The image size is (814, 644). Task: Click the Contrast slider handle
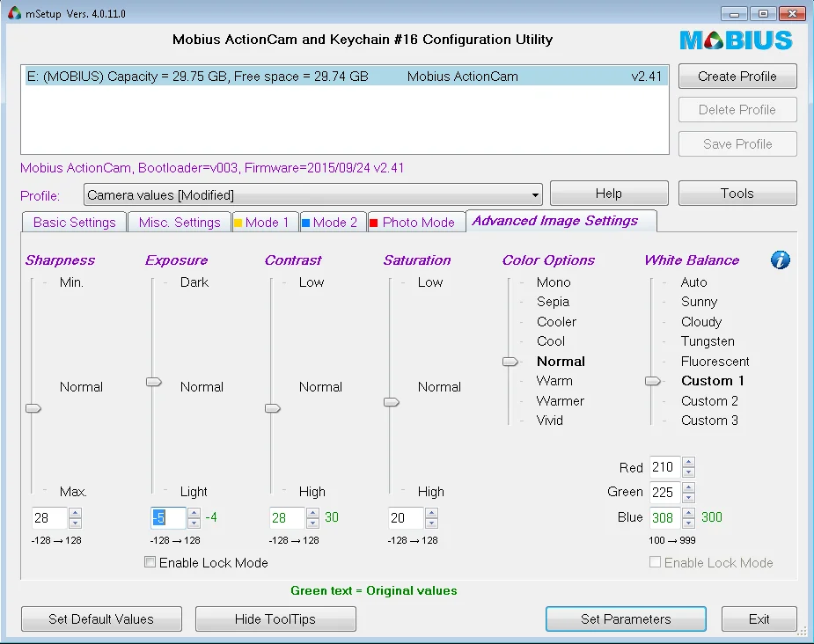point(273,408)
